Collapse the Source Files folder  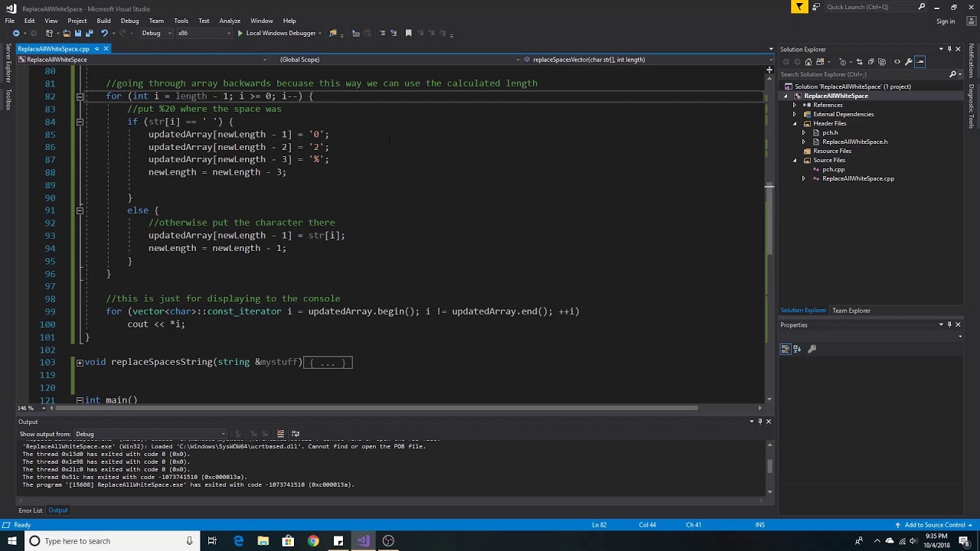pos(795,160)
